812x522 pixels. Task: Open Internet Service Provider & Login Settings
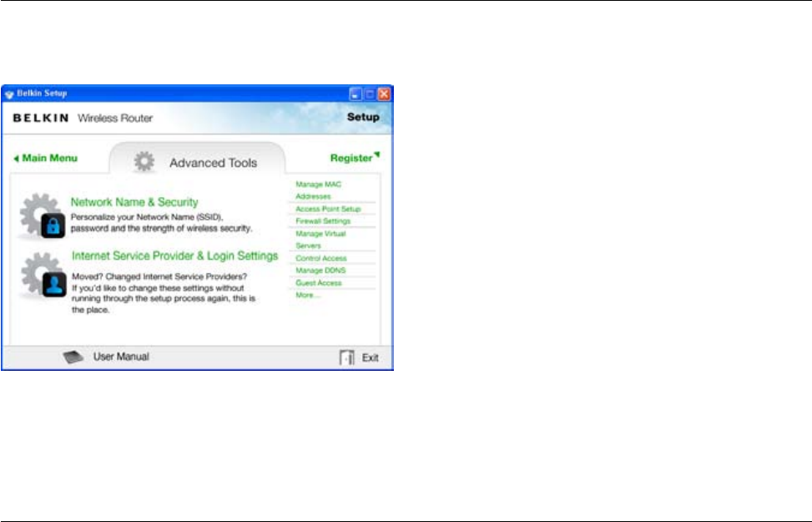174,256
